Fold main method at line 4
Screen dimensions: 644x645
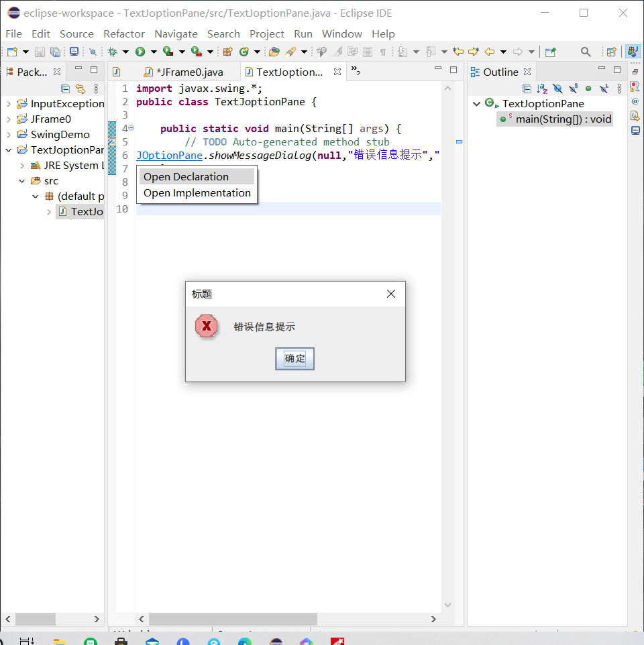pyautogui.click(x=131, y=128)
